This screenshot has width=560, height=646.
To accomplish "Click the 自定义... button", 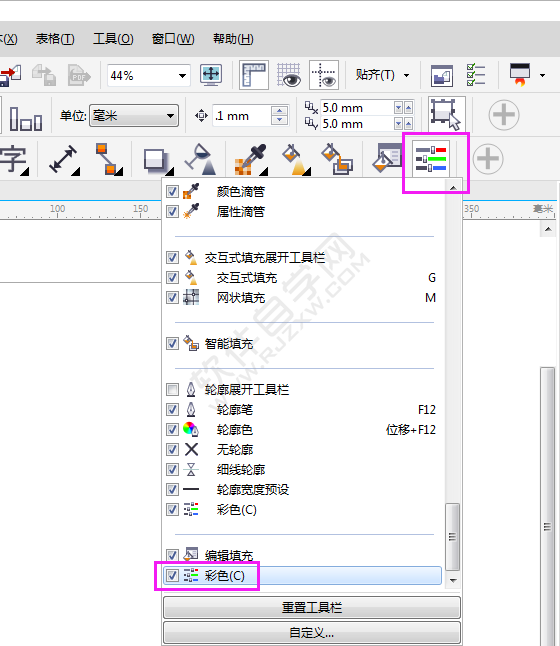I will point(312,632).
